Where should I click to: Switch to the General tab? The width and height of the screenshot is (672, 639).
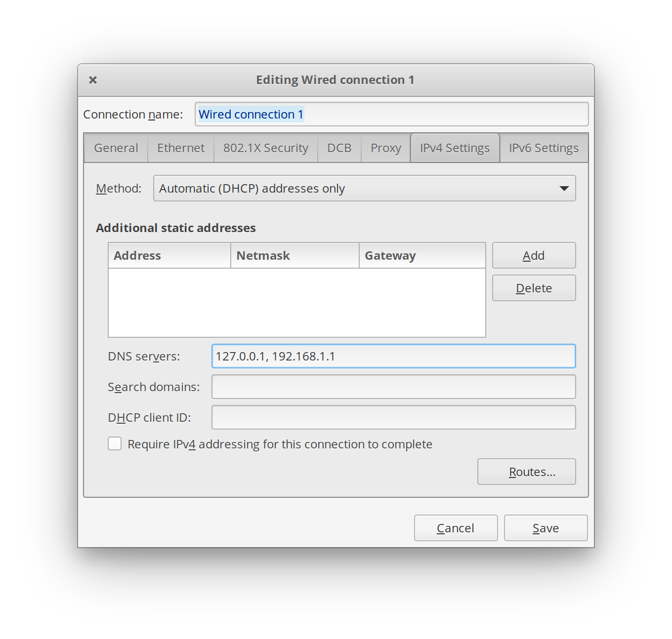[x=116, y=147]
